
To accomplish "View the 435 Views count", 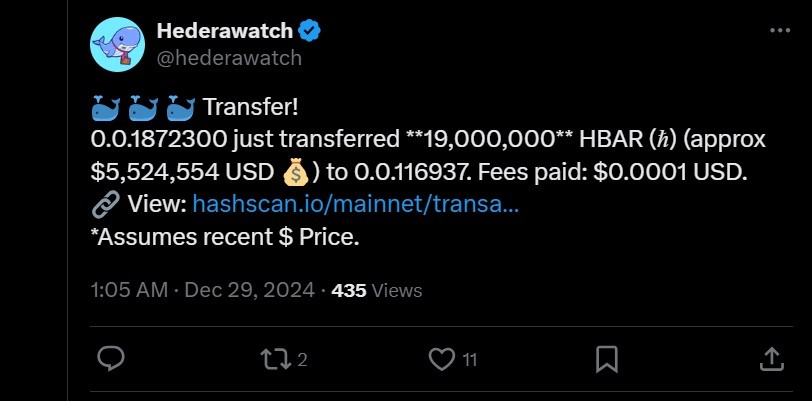I will [x=376, y=291].
